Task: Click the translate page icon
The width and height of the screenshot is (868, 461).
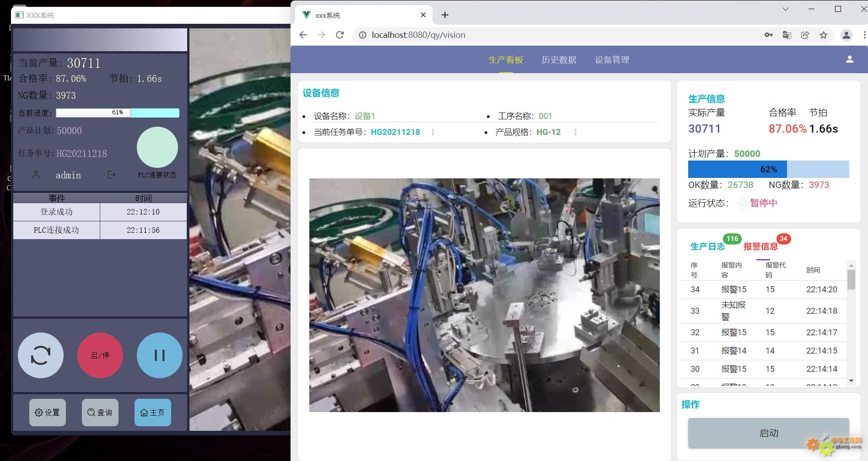Action: point(787,35)
